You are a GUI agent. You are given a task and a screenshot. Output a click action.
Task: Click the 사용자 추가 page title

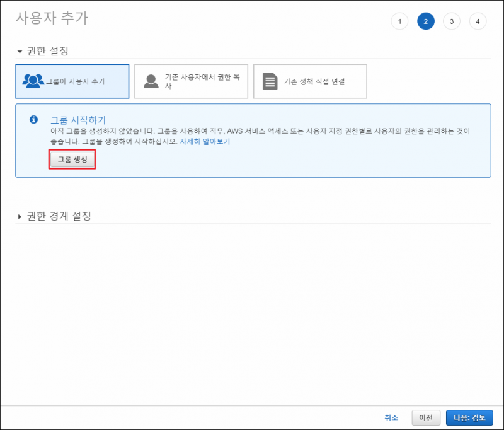[52, 18]
